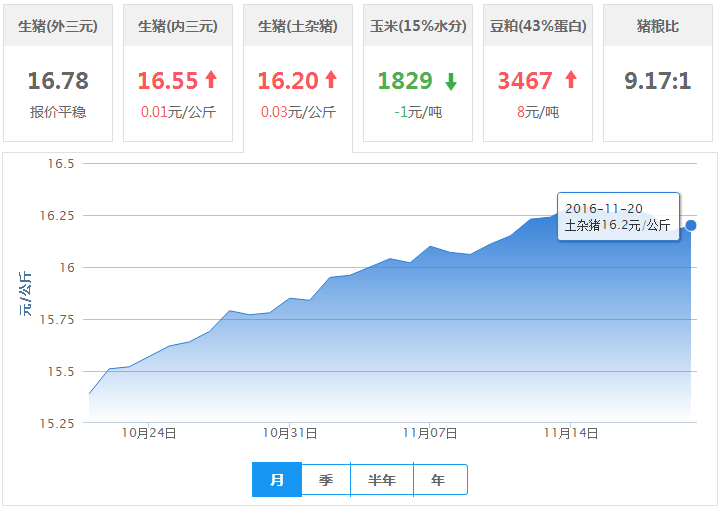
Task: Click the 16.78 price value
Action: pyautogui.click(x=58, y=81)
